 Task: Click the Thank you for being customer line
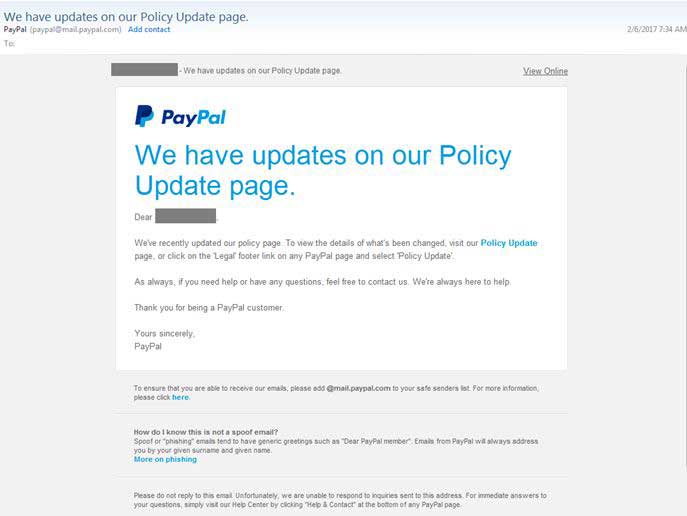point(209,307)
